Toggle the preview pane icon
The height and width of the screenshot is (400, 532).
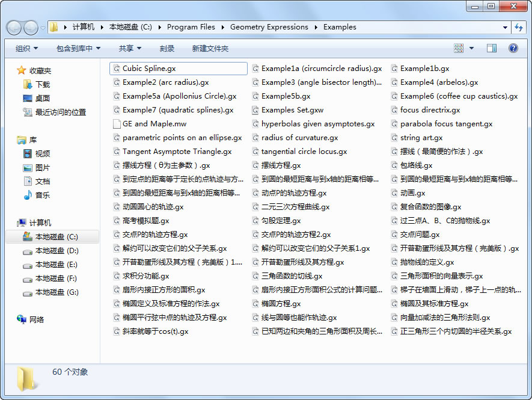[492, 48]
